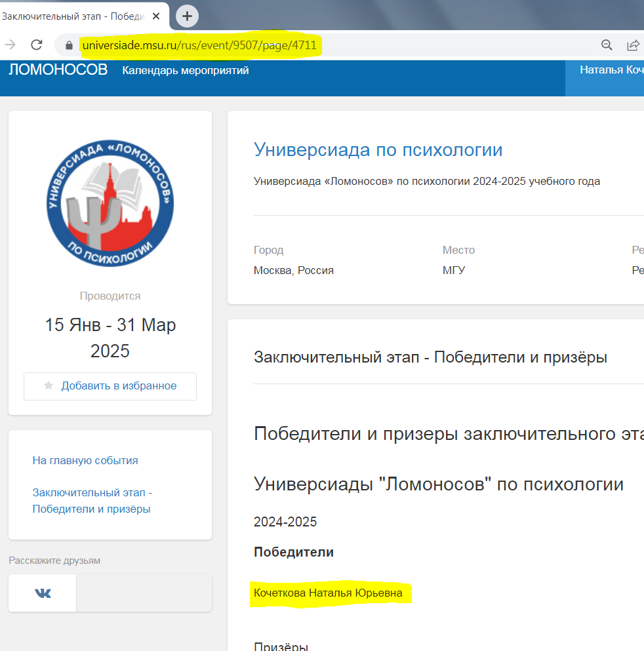644x651 pixels.
Task: Click the browser forward arrow
Action: coord(10,45)
